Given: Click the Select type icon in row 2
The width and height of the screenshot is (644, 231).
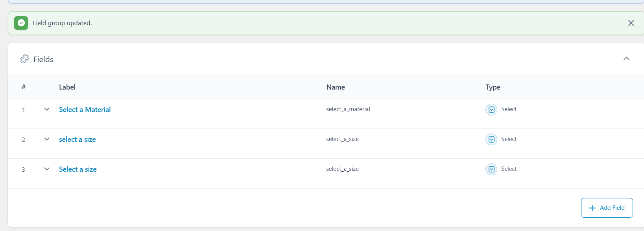Looking at the screenshot, I should pos(491,139).
